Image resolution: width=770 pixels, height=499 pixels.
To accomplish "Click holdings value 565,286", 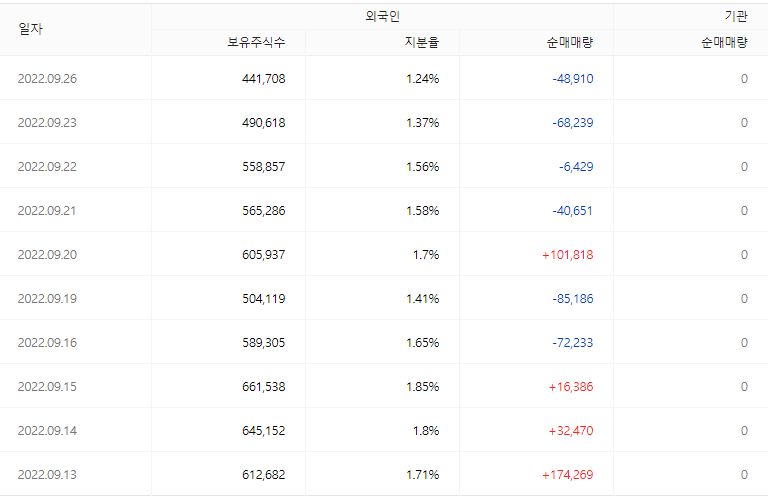I will coord(264,211).
